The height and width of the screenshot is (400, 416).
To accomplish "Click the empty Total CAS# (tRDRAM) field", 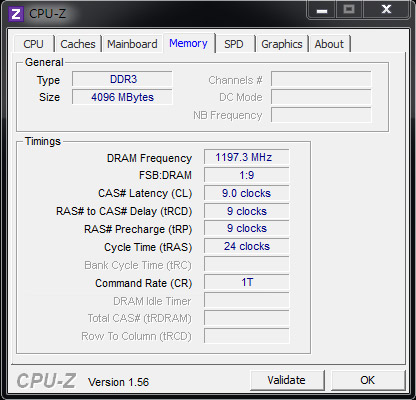I will (x=246, y=318).
